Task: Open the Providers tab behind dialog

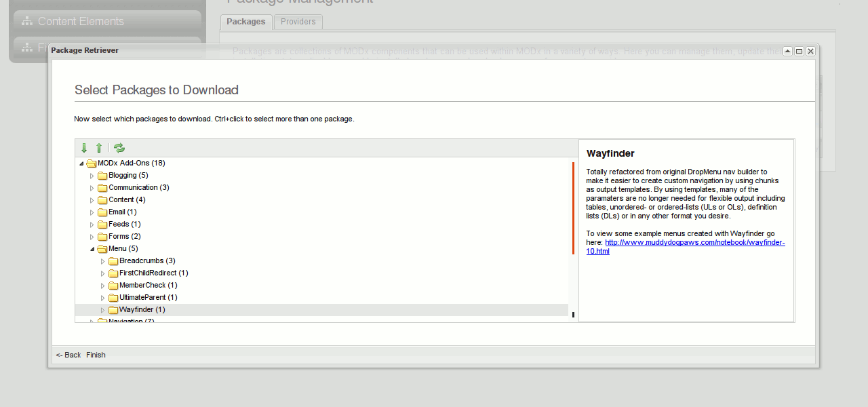Action: coord(298,22)
